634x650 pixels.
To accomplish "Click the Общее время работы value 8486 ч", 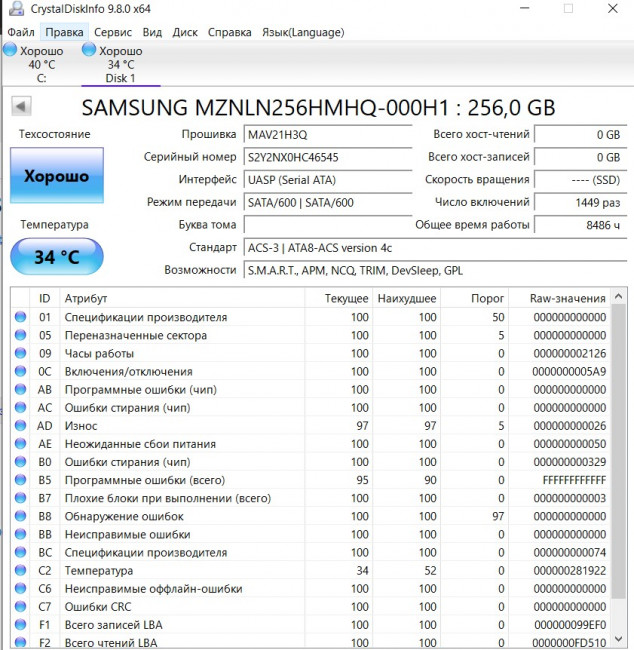I will click(x=580, y=225).
